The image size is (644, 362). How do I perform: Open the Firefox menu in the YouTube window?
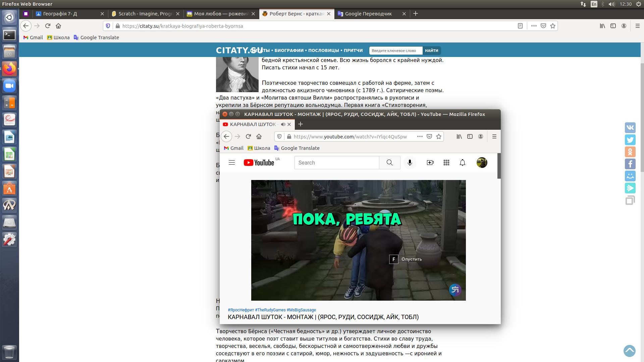coord(494,136)
